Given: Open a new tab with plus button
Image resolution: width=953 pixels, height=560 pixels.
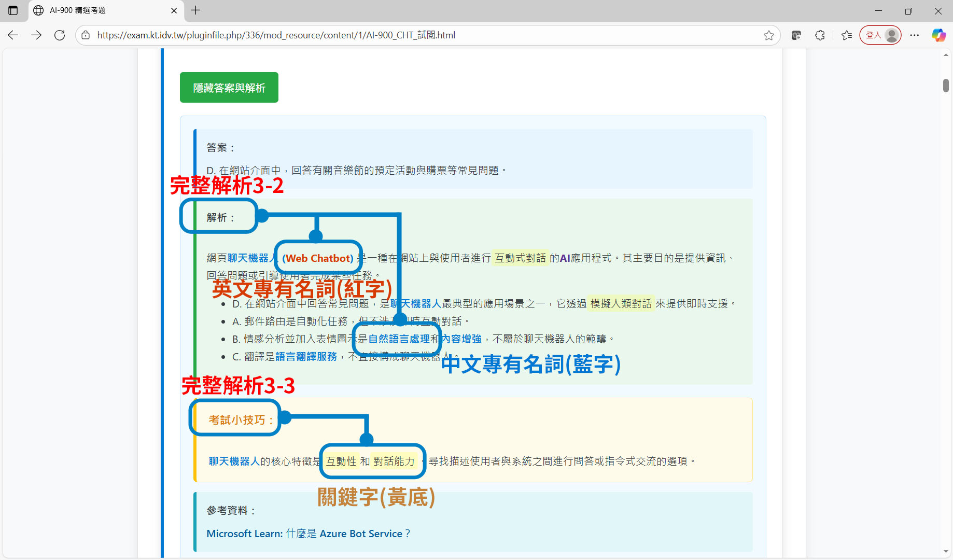Looking at the screenshot, I should (x=195, y=10).
